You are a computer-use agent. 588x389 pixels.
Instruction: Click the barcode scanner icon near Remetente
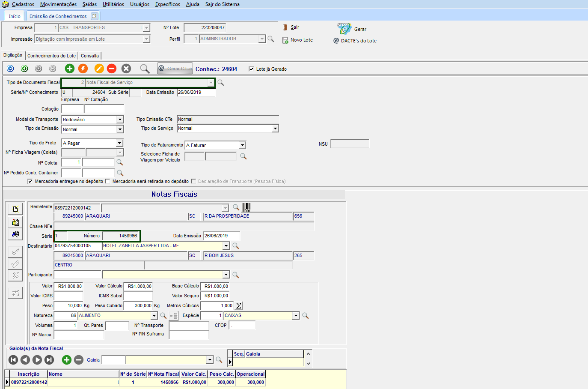[246, 208]
